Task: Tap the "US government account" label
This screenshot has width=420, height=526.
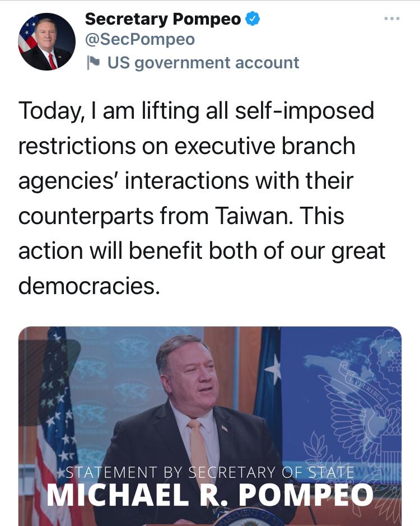Action: pyautogui.click(x=203, y=63)
